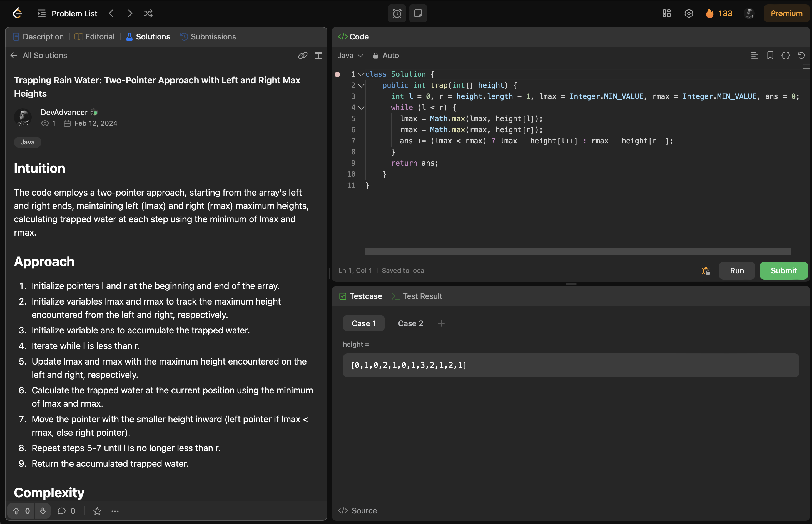Switch to the Test Result tab
The image size is (812, 524).
coord(417,296)
